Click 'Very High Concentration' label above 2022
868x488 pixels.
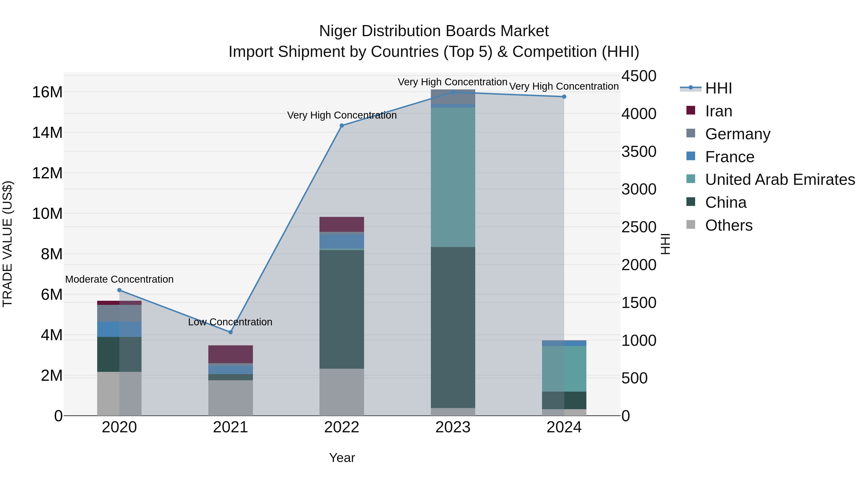coord(342,115)
